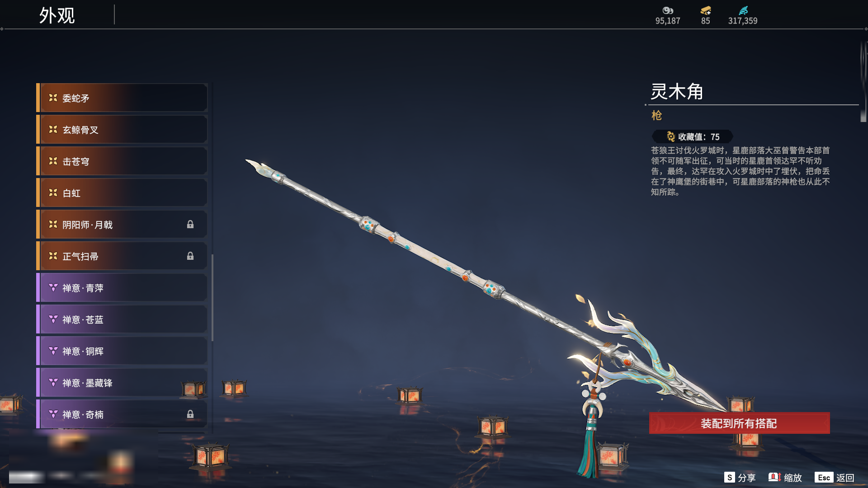This screenshot has height=488, width=868.
Task: Click the gold ingot currency icon
Action: [706, 10]
